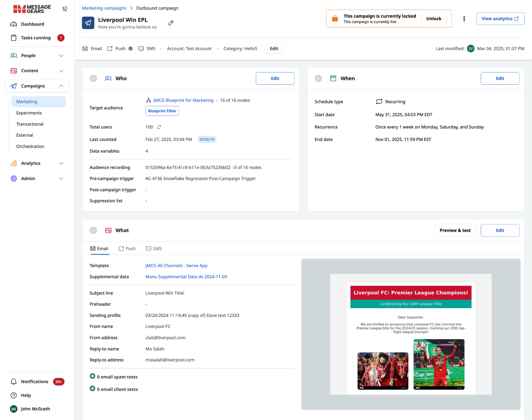The image size is (532, 420).
Task: Click the Analytics bar chart icon
Action: [14, 163]
